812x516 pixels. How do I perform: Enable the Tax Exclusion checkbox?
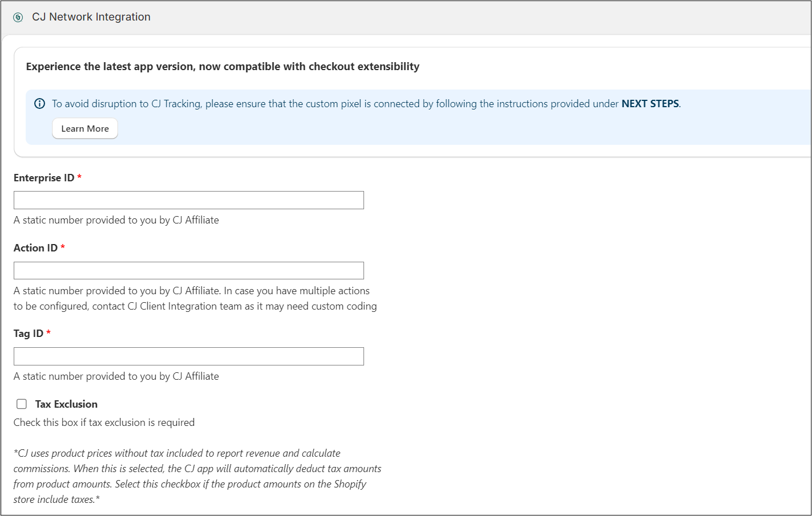click(x=21, y=404)
